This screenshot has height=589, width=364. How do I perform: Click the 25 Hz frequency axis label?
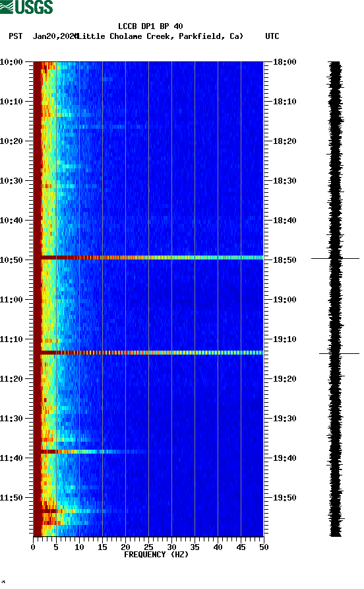click(148, 547)
